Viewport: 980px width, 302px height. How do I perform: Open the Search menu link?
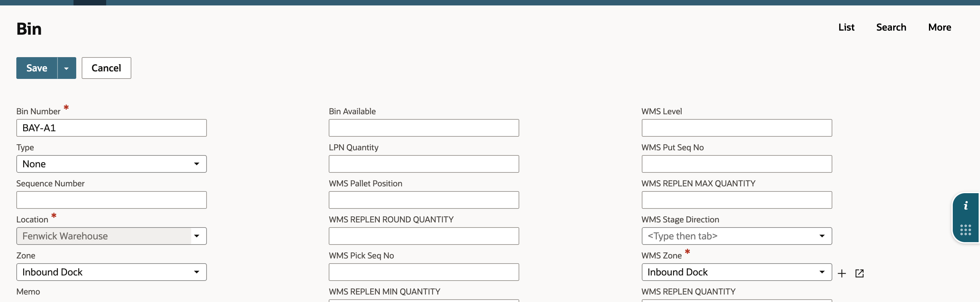(x=891, y=28)
